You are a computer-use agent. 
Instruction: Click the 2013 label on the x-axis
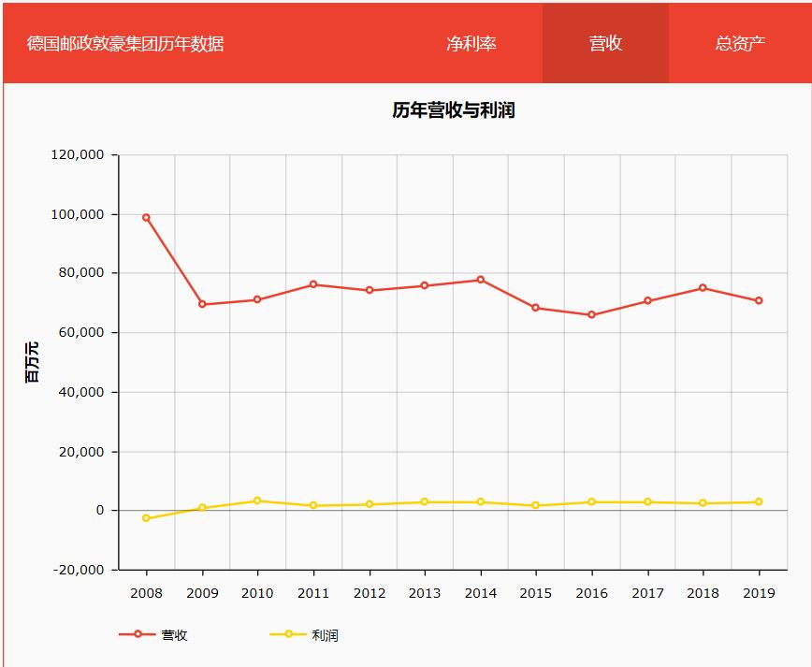click(x=426, y=593)
